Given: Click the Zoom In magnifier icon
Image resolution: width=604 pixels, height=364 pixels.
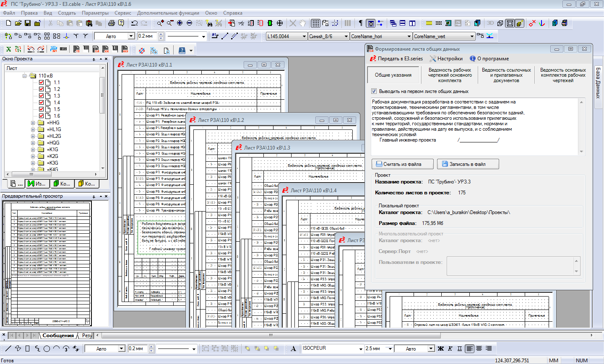Looking at the screenshot, I should 160,23.
